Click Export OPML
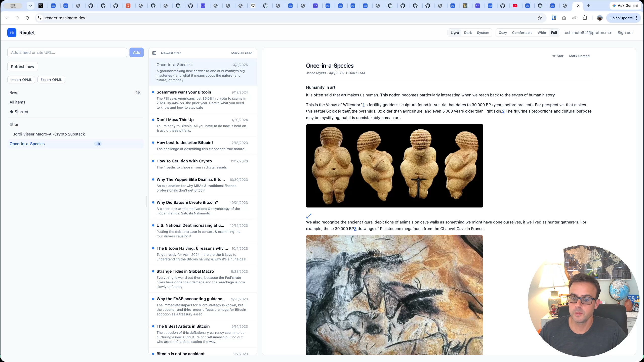The width and height of the screenshot is (644, 362). tap(51, 80)
